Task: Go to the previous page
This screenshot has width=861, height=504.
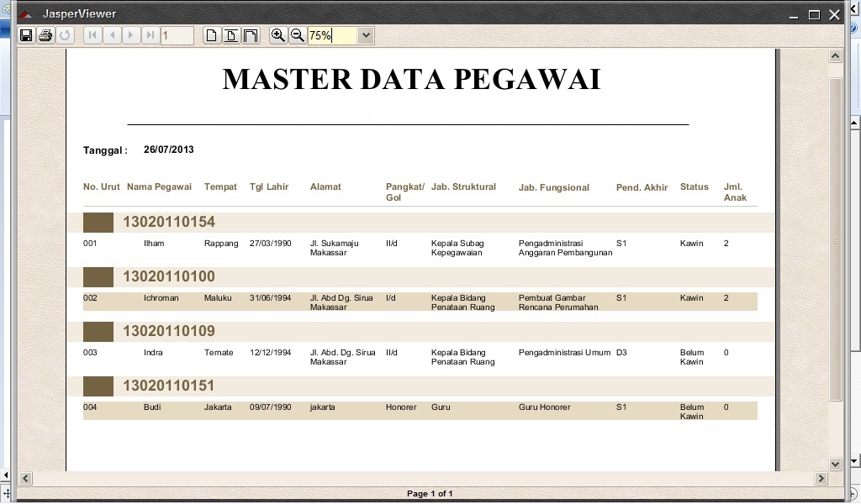Action: (112, 34)
